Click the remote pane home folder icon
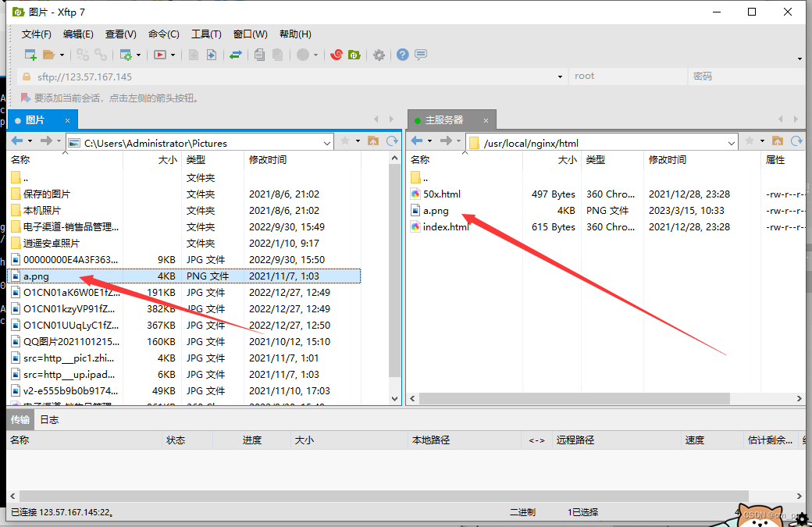Screen dimensions: 812x527 778,141
